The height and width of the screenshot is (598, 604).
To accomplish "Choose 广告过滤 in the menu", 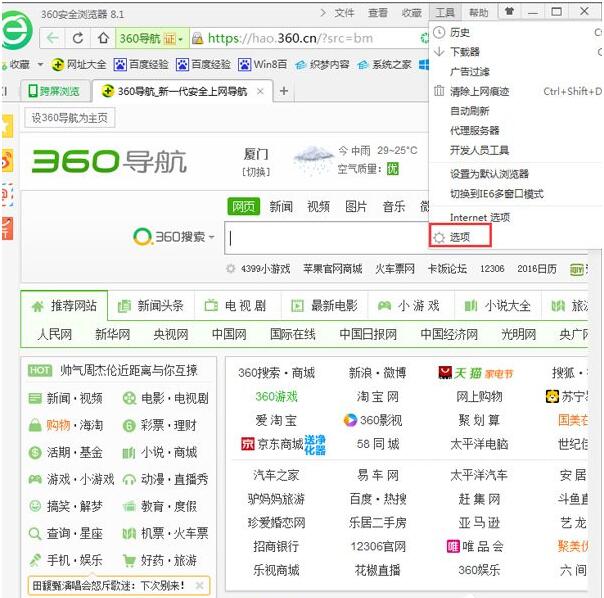I will [x=470, y=72].
